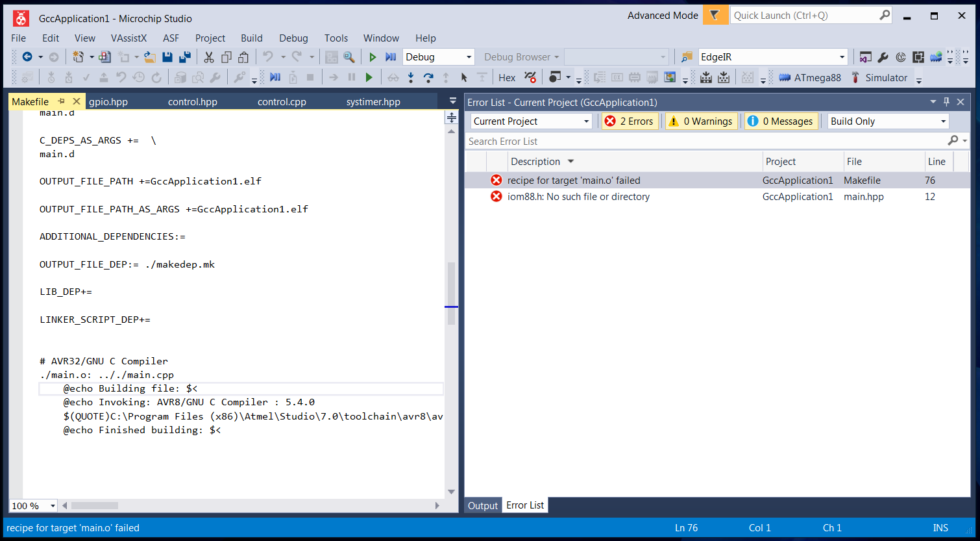Click the vertical scrollbar thumb in editor

(x=451, y=293)
